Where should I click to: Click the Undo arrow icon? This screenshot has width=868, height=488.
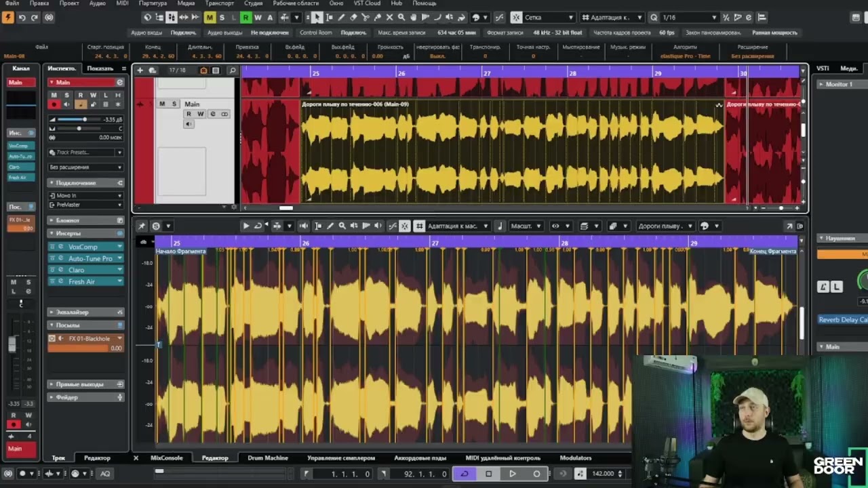pyautogui.click(x=22, y=18)
